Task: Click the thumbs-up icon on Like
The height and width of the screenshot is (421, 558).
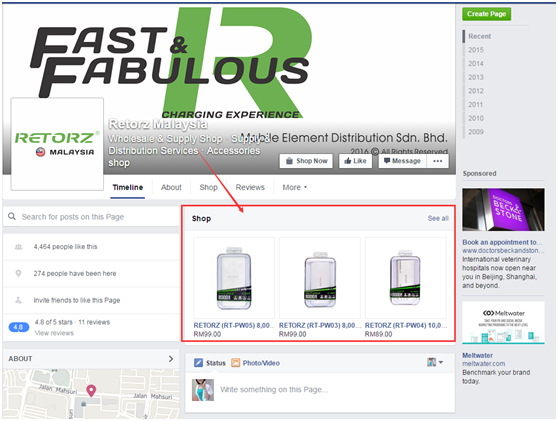Action: (348, 161)
